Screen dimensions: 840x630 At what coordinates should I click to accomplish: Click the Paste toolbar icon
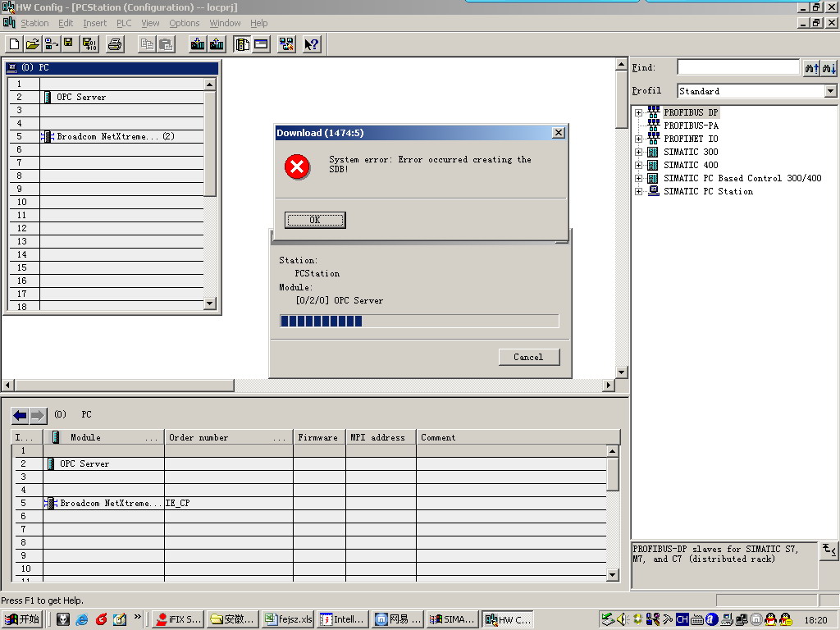[x=166, y=44]
